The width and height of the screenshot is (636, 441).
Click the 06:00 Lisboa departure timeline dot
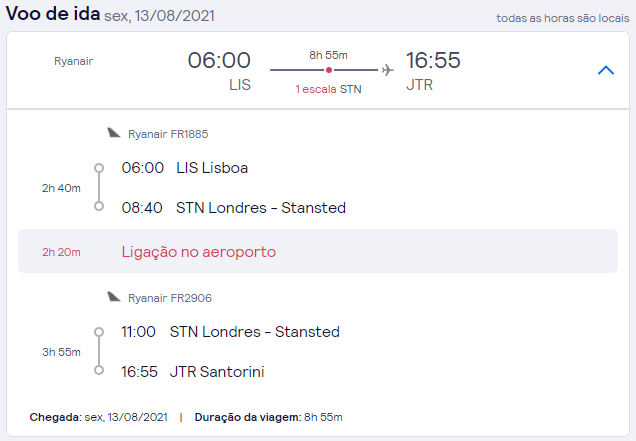coord(98,168)
